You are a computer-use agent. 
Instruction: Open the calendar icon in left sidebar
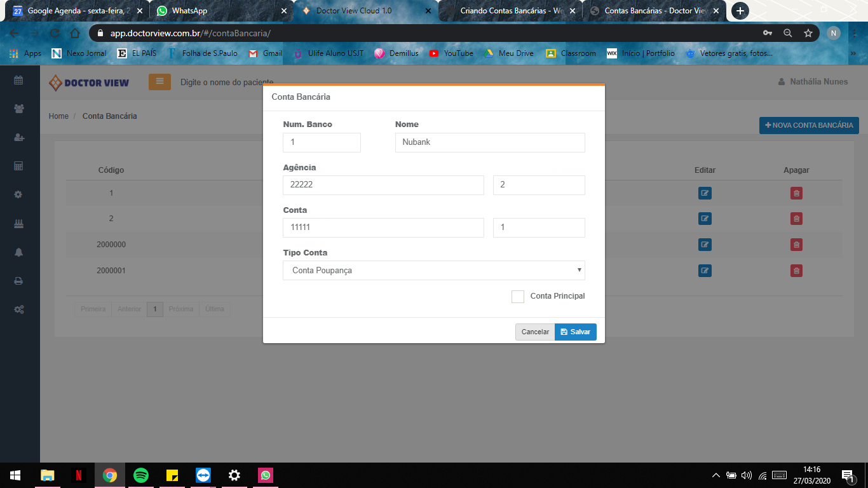point(18,80)
